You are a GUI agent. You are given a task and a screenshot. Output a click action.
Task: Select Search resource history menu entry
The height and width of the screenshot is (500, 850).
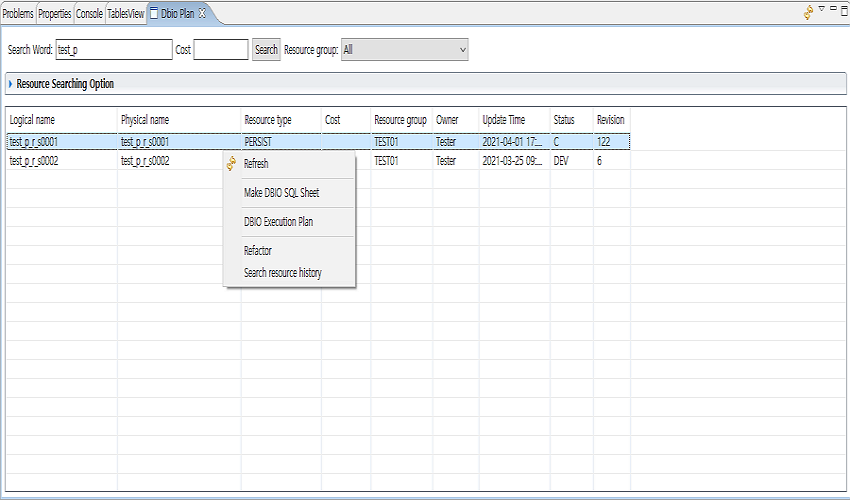click(x=283, y=273)
